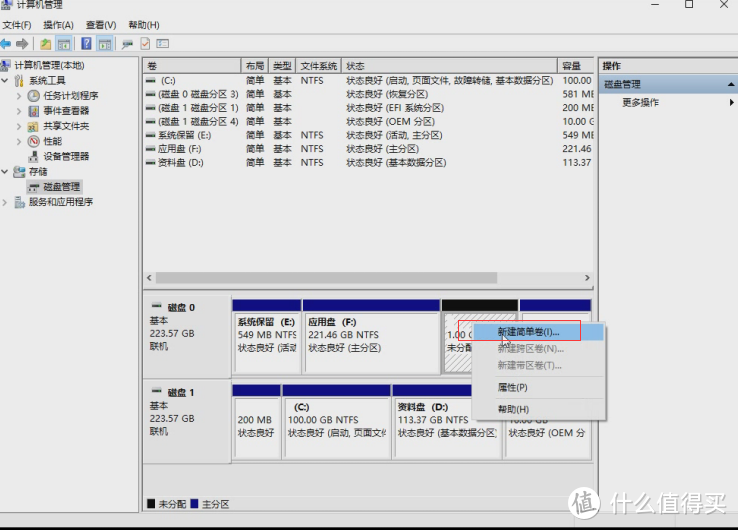
Task: Open Task Scheduler (任务计划程序) in tree
Action: click(69, 96)
